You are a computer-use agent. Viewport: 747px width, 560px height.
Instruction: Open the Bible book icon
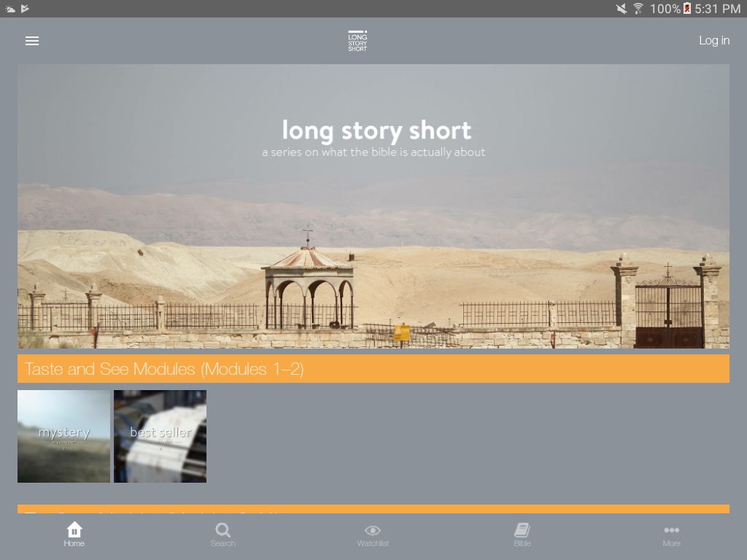pyautogui.click(x=522, y=531)
